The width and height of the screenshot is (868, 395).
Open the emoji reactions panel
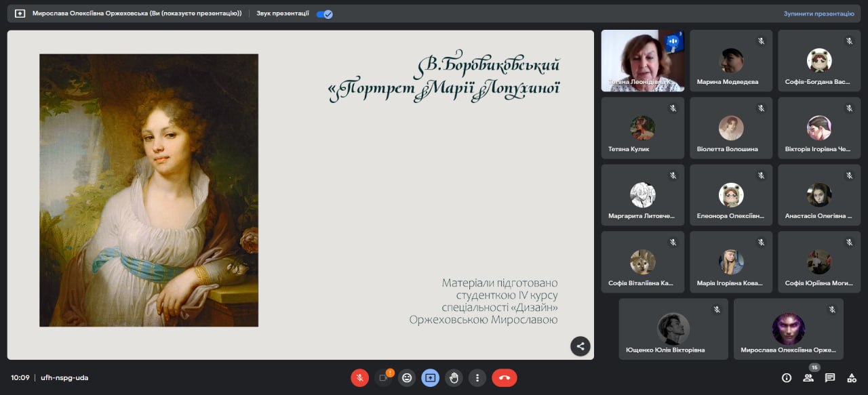coord(407,377)
